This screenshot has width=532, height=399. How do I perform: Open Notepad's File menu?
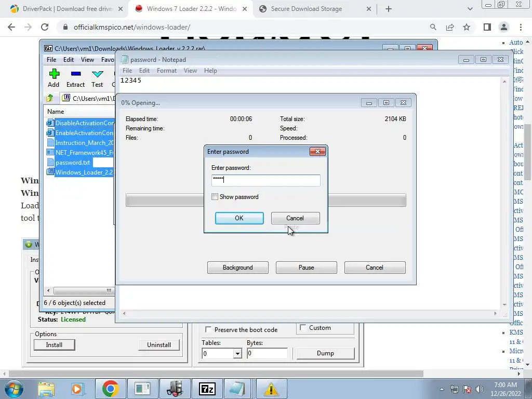[x=127, y=71]
